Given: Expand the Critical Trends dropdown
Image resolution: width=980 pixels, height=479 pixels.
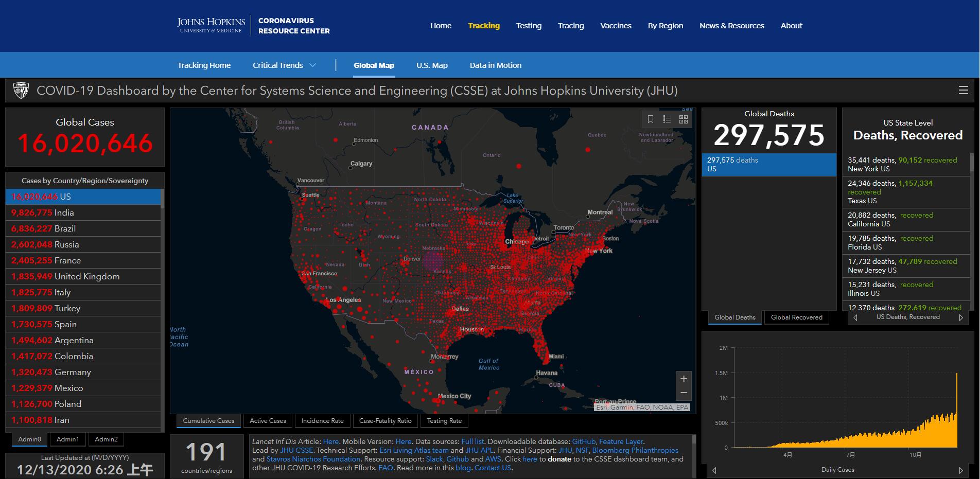Looking at the screenshot, I should [284, 65].
